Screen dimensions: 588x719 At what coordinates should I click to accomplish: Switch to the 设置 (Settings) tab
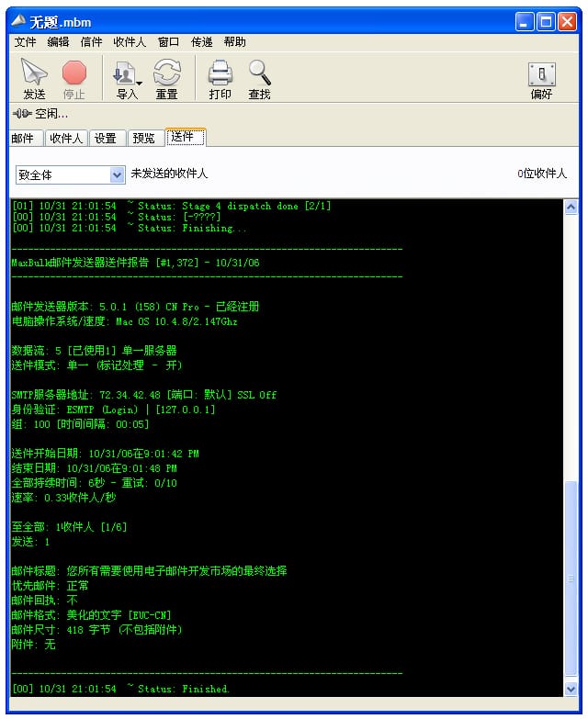[106, 139]
